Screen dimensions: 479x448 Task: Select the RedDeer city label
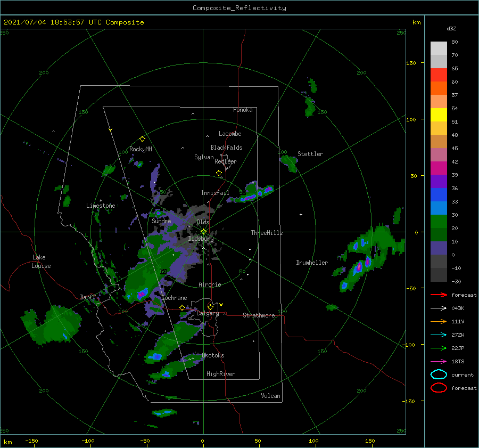click(226, 161)
